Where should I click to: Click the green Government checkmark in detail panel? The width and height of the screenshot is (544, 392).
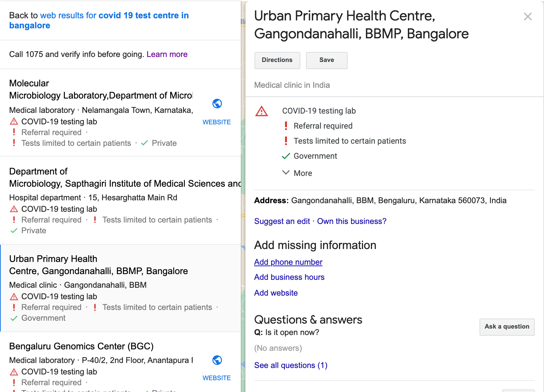(286, 156)
